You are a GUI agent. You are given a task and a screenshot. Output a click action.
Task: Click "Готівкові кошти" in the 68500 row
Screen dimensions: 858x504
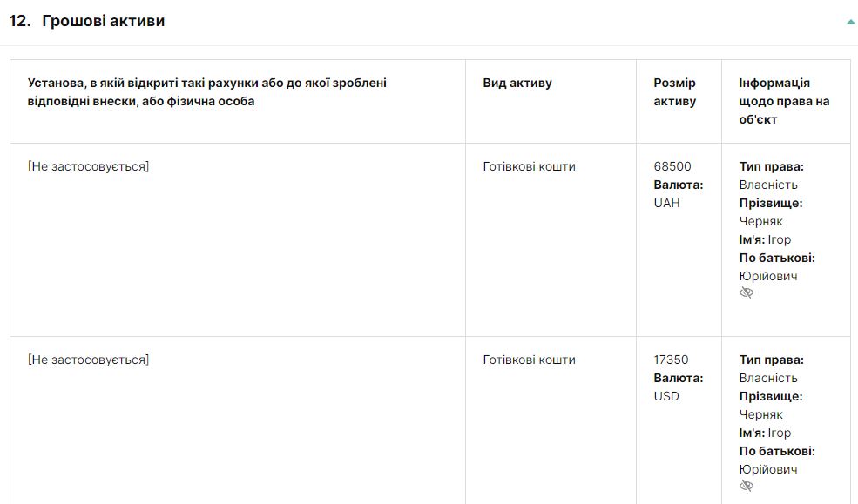pyautogui.click(x=529, y=166)
